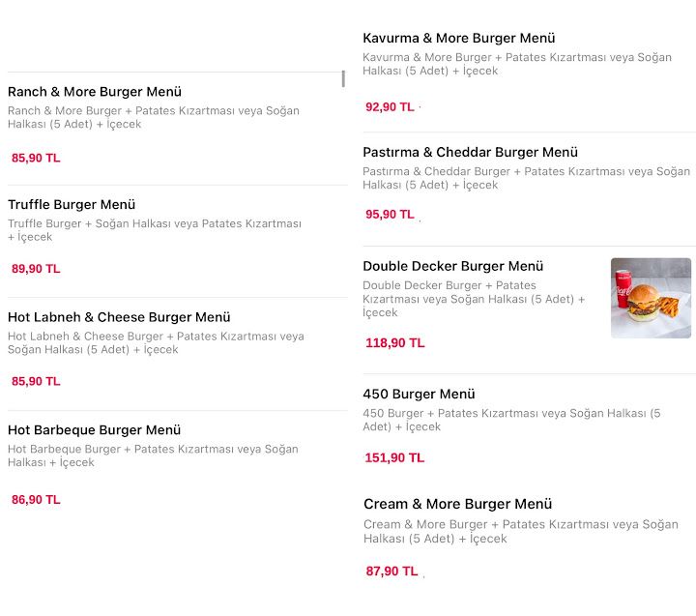696x616 pixels.
Task: Select Hot Barbeque Burger Menü title
Action: [94, 430]
